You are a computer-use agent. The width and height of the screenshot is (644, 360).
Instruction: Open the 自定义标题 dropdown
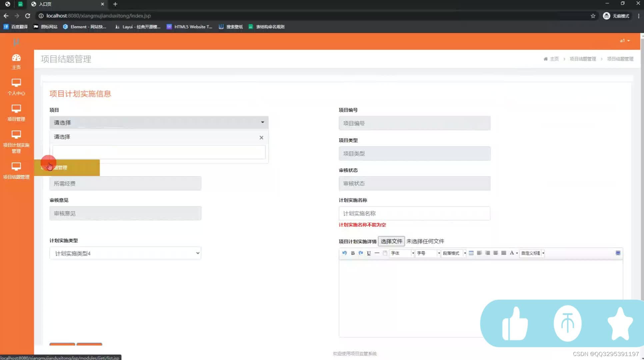coord(532,253)
